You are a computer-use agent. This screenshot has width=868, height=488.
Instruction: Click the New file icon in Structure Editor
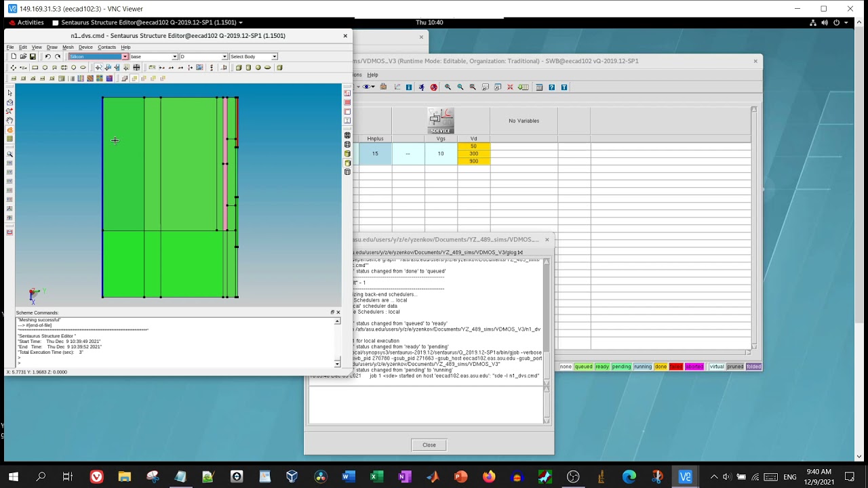pos(14,56)
